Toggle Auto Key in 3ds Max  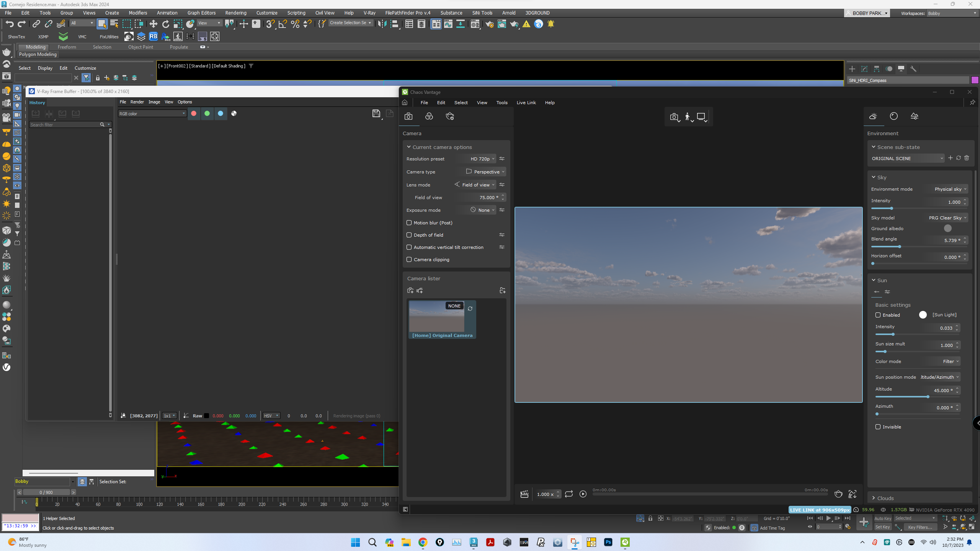coord(883,518)
